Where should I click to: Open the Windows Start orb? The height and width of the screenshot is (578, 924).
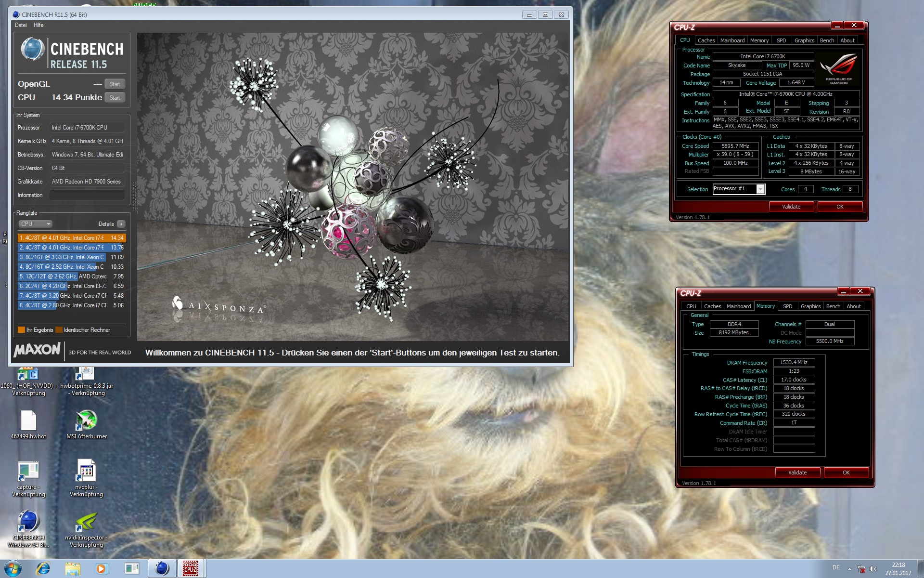point(13,569)
